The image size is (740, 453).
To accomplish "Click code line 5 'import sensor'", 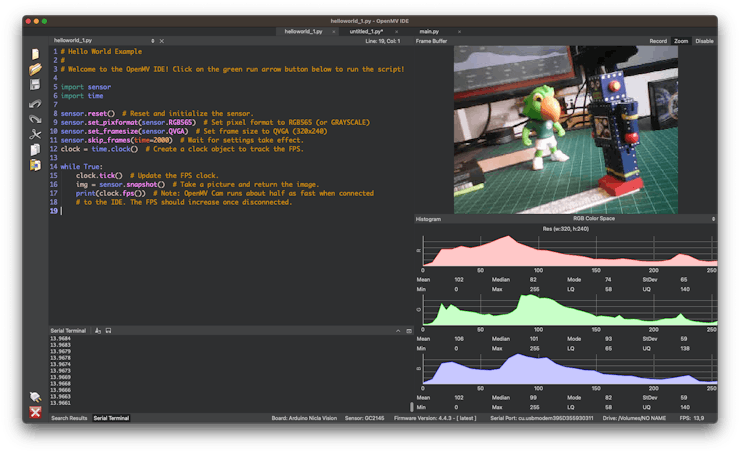I will pyautogui.click(x=86, y=87).
